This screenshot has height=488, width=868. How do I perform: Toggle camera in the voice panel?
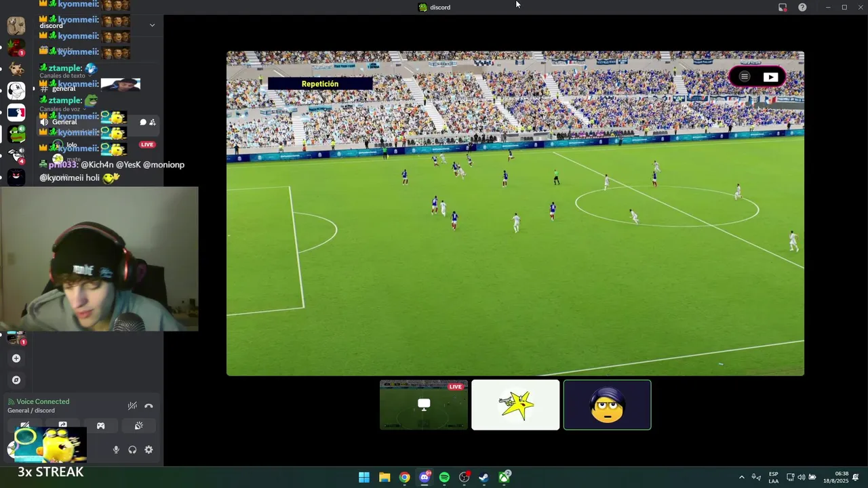(x=24, y=426)
